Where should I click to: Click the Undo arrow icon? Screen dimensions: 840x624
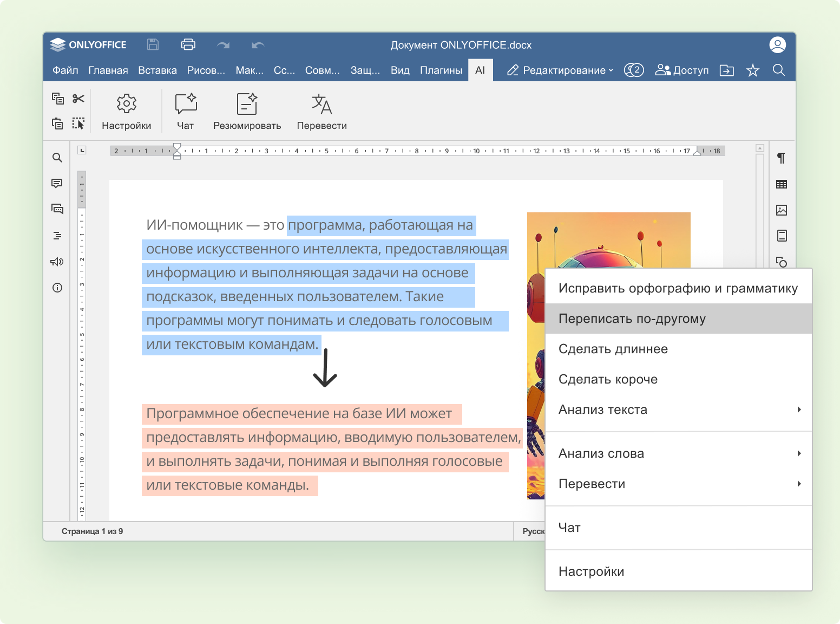(258, 45)
